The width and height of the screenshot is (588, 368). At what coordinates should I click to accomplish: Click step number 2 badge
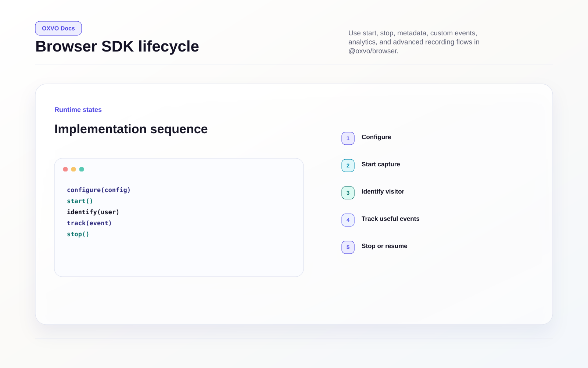tap(348, 166)
